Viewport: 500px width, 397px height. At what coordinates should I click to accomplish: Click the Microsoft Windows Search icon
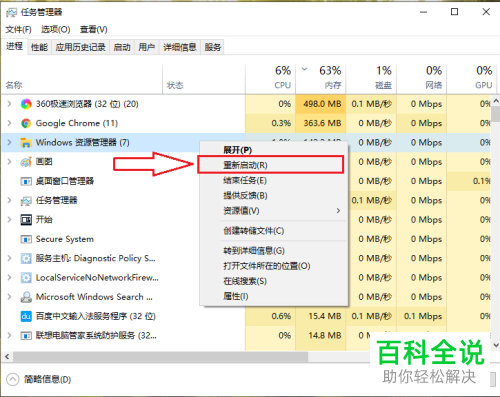[26, 297]
